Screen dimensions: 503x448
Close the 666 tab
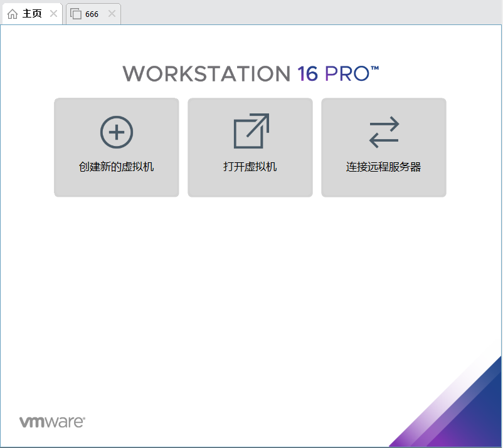(x=112, y=14)
